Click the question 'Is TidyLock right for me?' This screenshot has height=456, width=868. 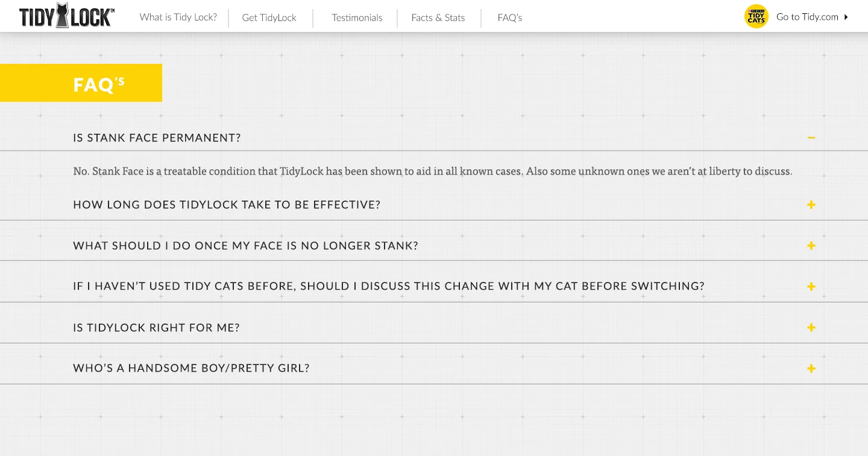(x=156, y=328)
